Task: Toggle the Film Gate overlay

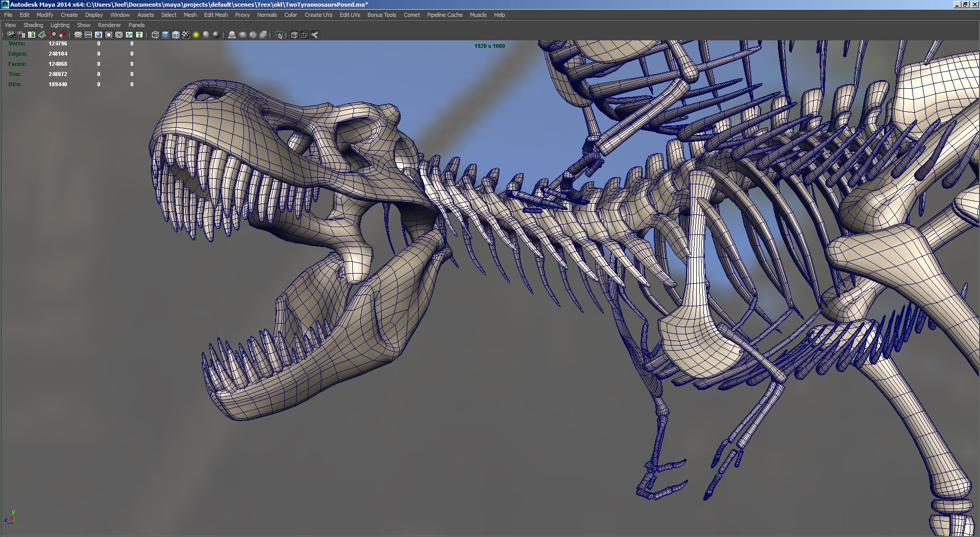Action: pos(88,35)
